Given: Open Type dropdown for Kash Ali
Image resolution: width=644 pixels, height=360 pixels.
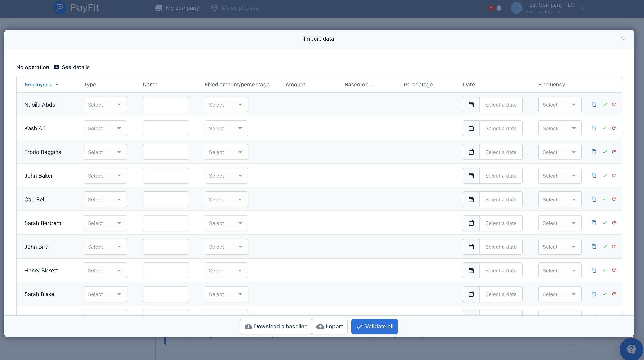Looking at the screenshot, I should pyautogui.click(x=105, y=128).
